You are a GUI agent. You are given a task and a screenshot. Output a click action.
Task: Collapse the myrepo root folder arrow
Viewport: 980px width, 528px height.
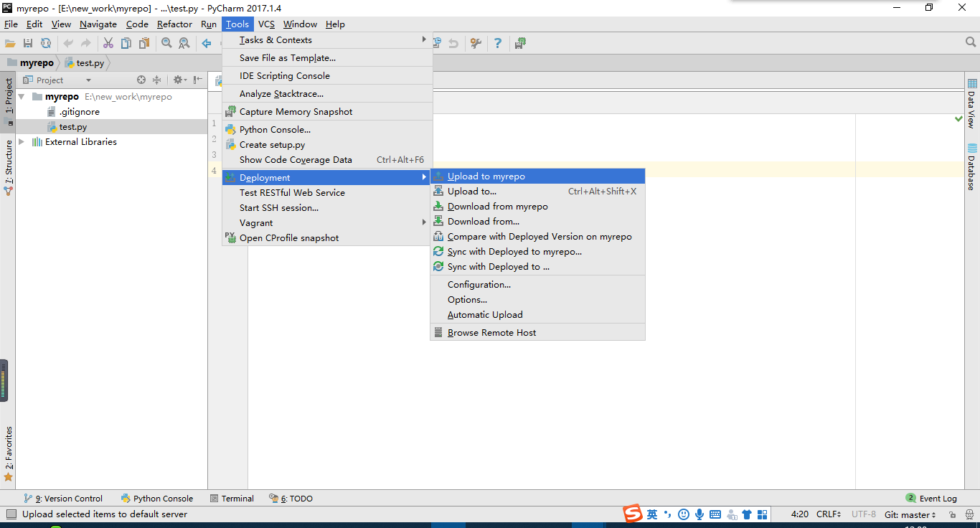point(22,97)
